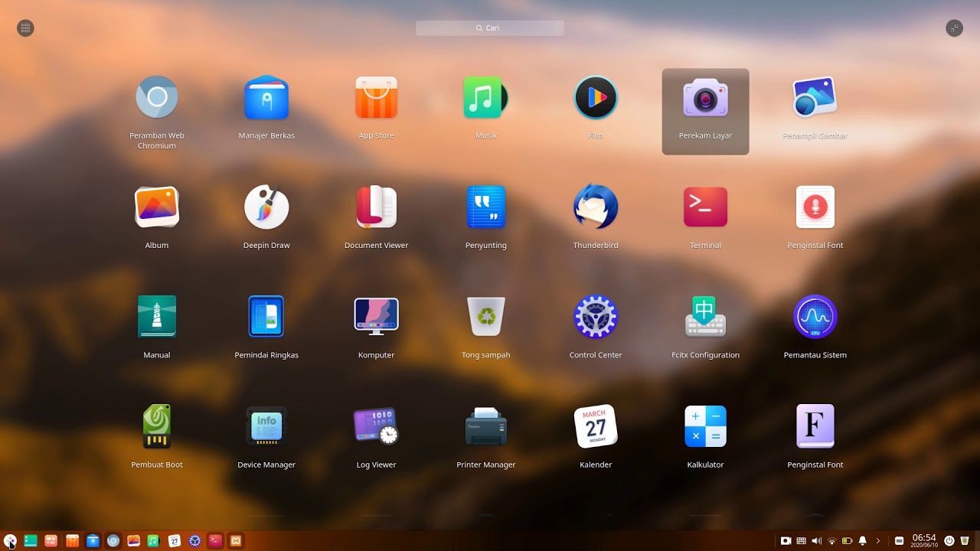Open Control Center gear in the dock
This screenshot has height=551, width=980.
click(x=194, y=541)
